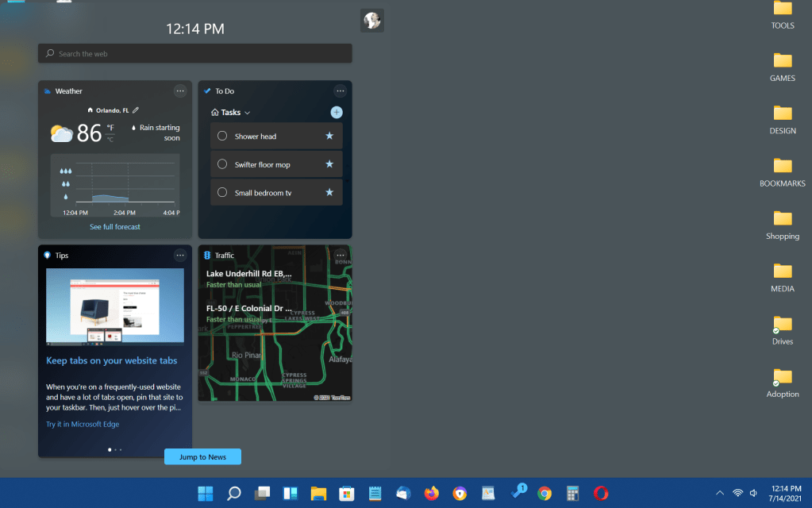The width and height of the screenshot is (812, 508).
Task: Expand the Tasks list dropdown
Action: click(247, 113)
